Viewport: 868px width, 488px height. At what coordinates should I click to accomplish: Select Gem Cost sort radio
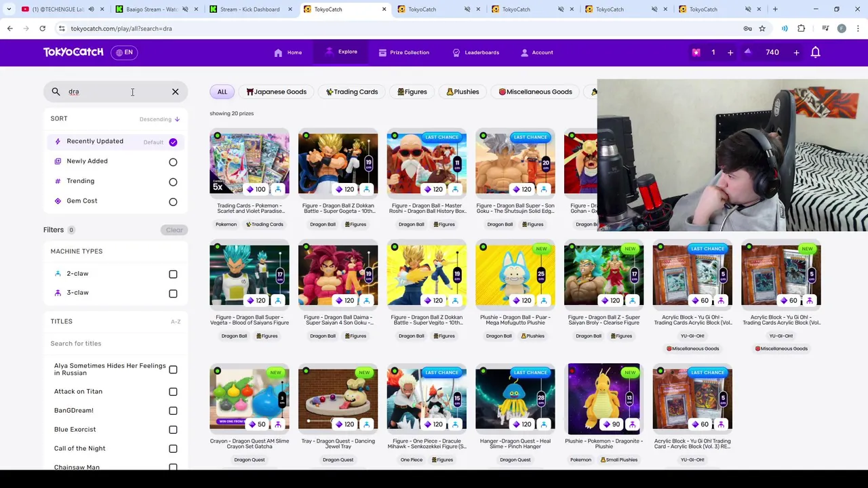[x=173, y=201]
